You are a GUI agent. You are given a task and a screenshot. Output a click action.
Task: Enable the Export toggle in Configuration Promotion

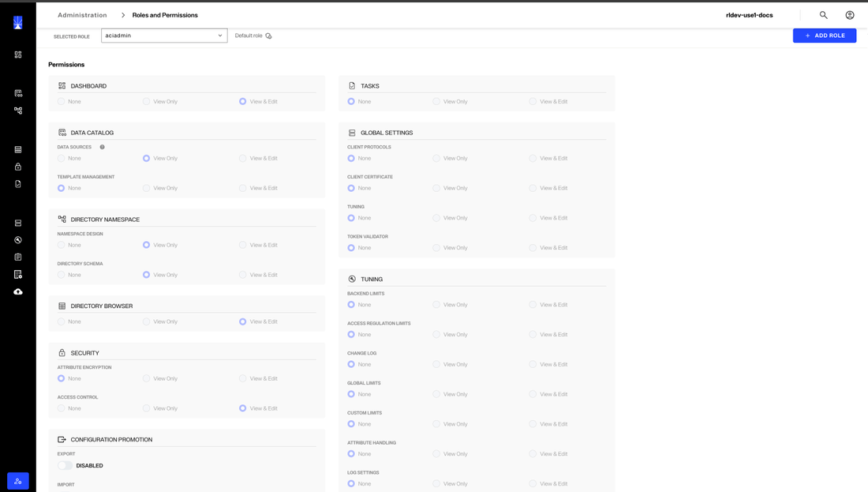(x=65, y=465)
